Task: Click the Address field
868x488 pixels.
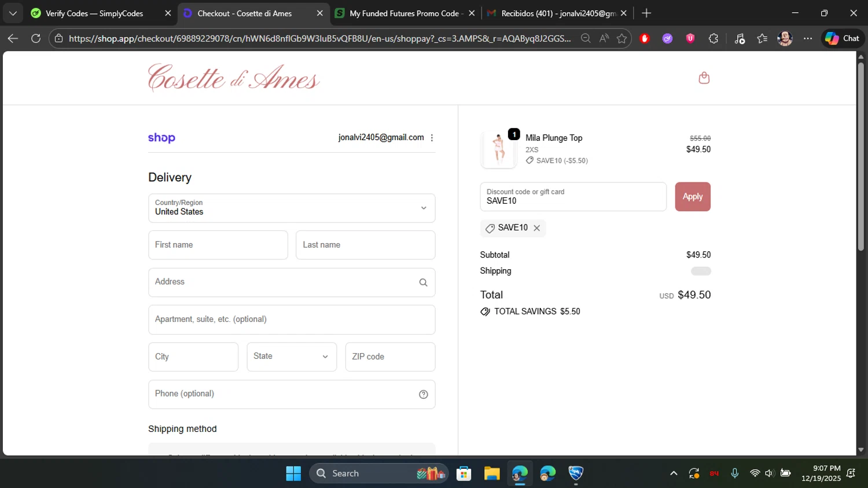Action: (x=292, y=282)
